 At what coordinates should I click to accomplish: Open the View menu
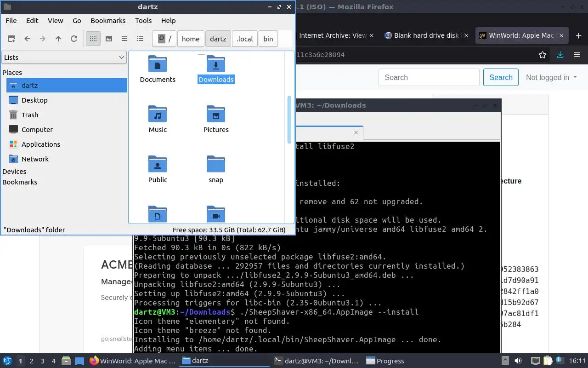click(56, 21)
